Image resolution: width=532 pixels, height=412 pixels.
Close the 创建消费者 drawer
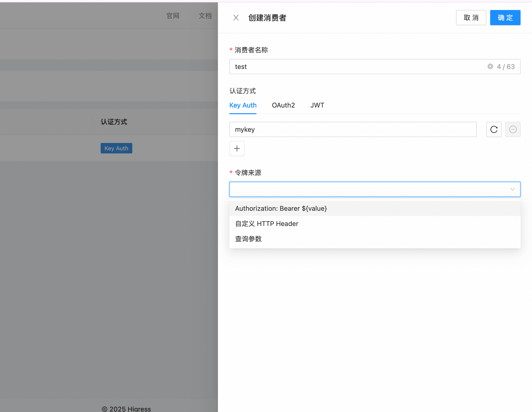point(236,18)
